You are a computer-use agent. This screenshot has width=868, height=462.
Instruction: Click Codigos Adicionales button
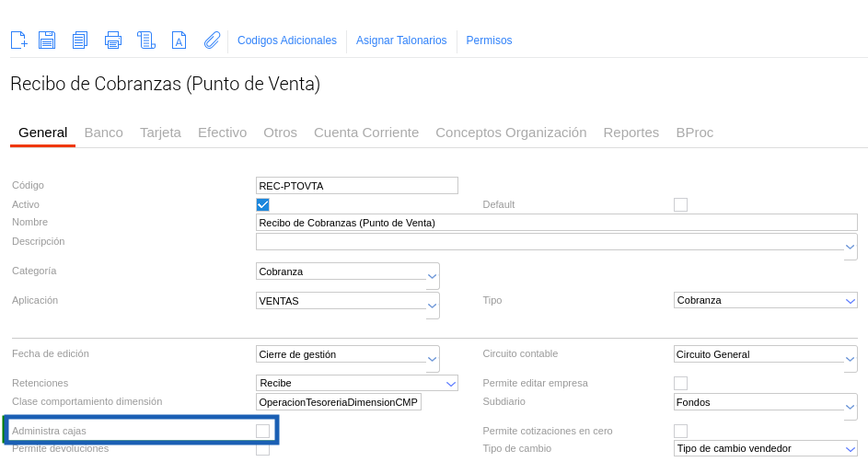[x=287, y=40]
